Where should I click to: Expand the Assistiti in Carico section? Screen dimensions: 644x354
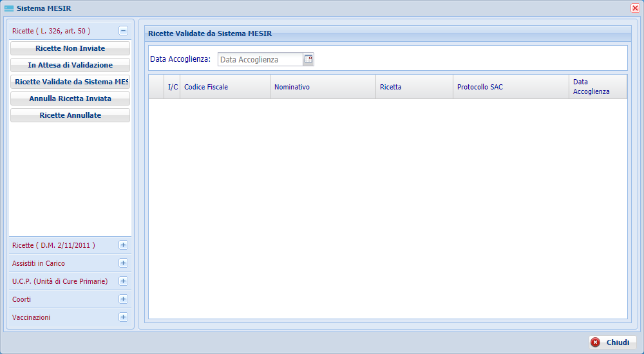tap(123, 263)
